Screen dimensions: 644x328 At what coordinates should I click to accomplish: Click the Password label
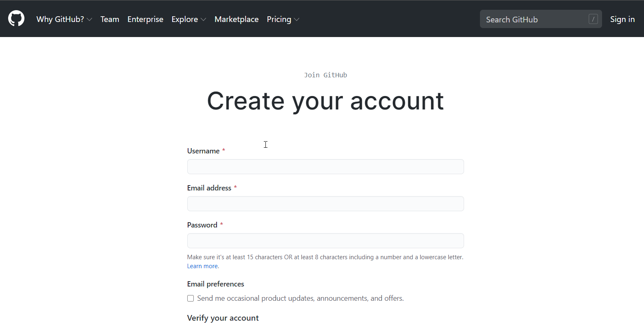pyautogui.click(x=202, y=225)
